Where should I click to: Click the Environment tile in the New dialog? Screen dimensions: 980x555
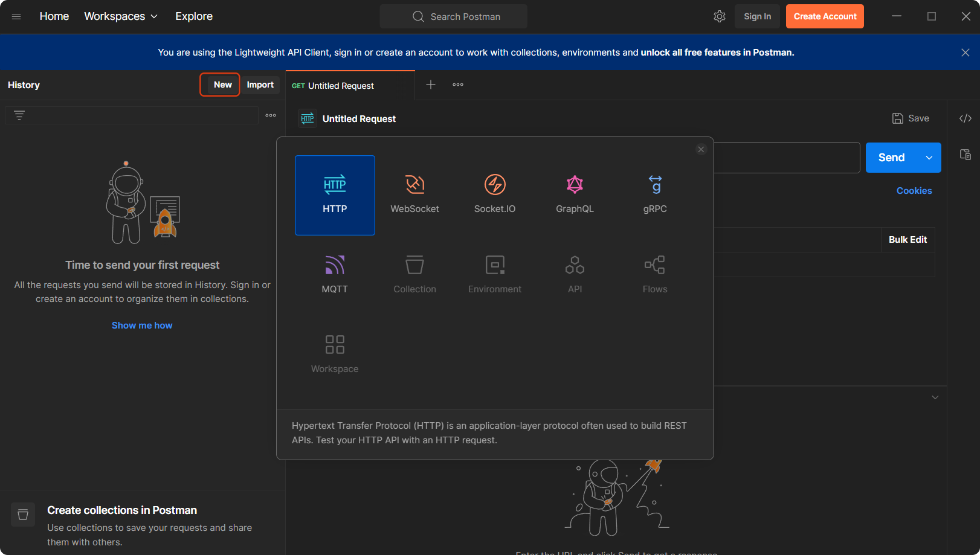(x=495, y=275)
